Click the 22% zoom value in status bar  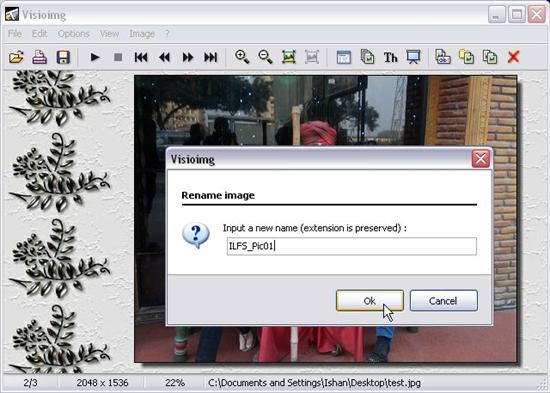click(175, 383)
